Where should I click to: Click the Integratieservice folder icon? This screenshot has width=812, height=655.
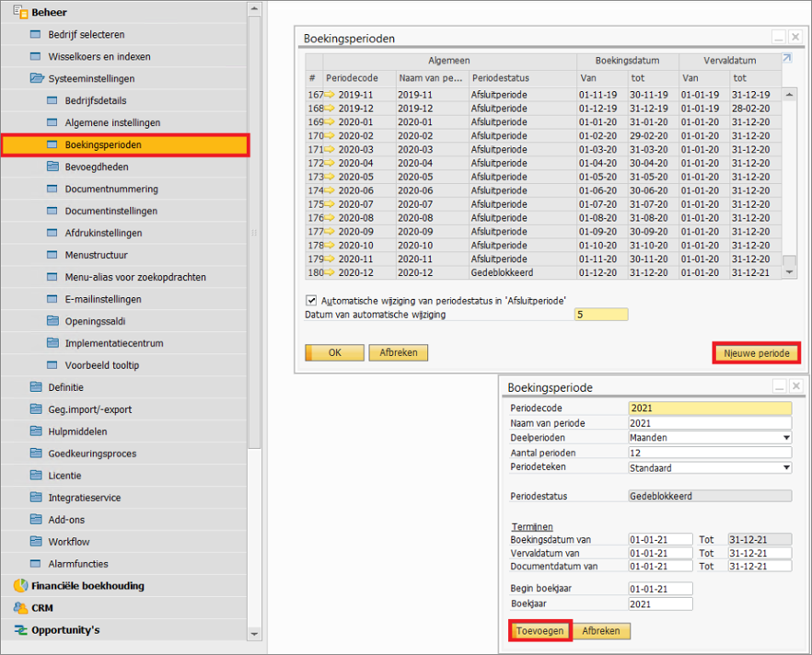click(36, 497)
